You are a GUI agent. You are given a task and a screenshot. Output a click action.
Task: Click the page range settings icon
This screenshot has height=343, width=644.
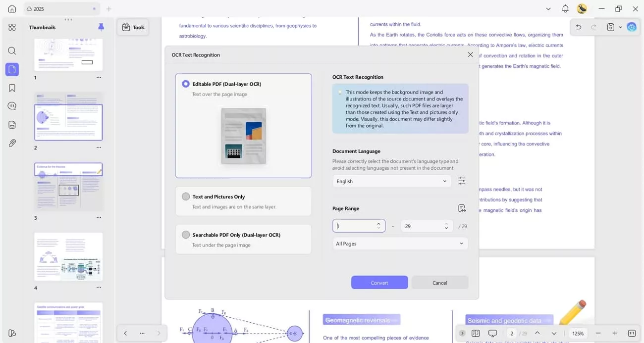(x=462, y=208)
